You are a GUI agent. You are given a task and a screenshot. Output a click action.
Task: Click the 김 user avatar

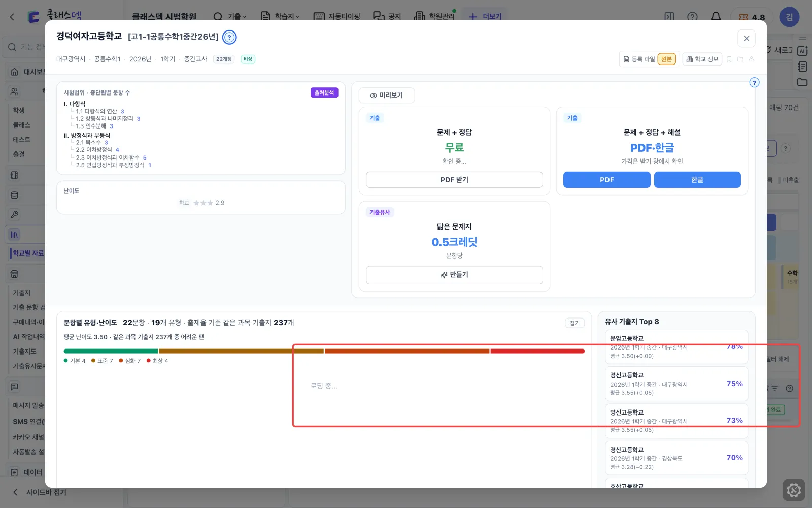pyautogui.click(x=789, y=17)
